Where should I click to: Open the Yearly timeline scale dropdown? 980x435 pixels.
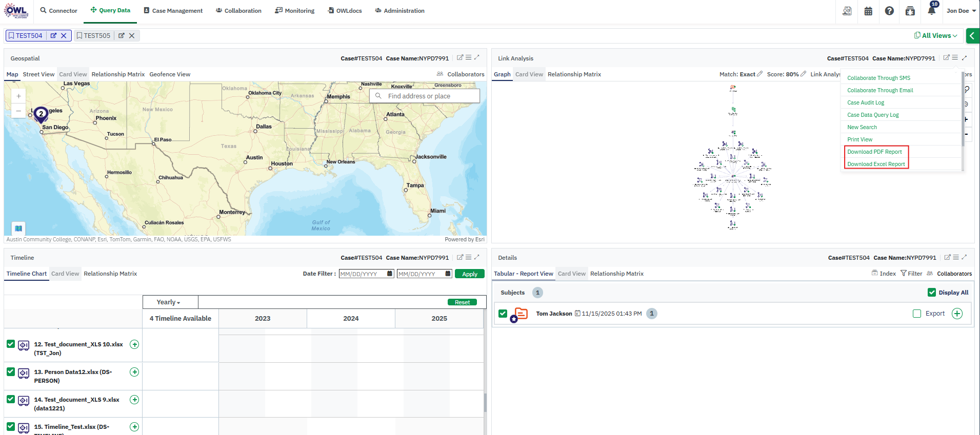pyautogui.click(x=168, y=302)
